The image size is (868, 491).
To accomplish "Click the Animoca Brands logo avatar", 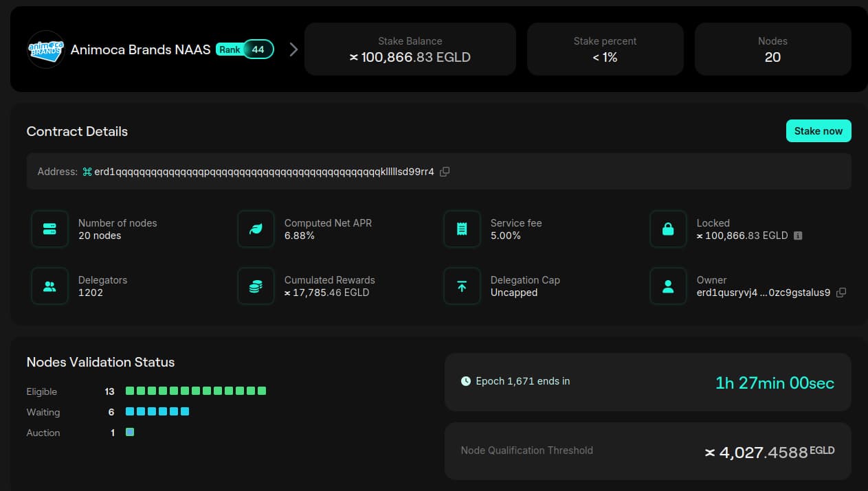I will point(46,49).
